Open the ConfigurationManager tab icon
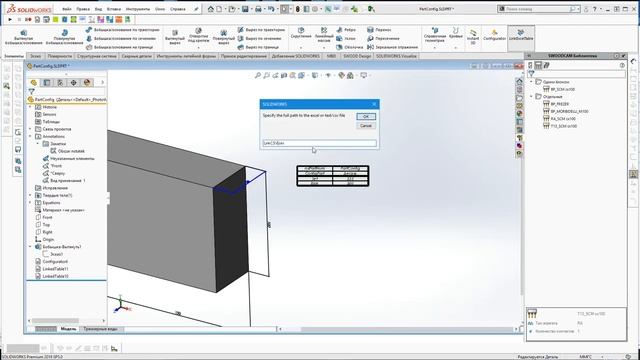 click(x=60, y=82)
